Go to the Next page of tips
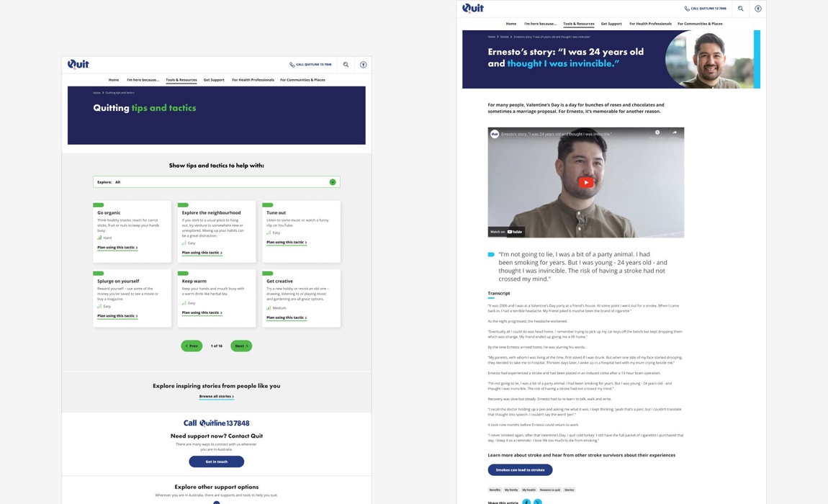 coord(241,346)
